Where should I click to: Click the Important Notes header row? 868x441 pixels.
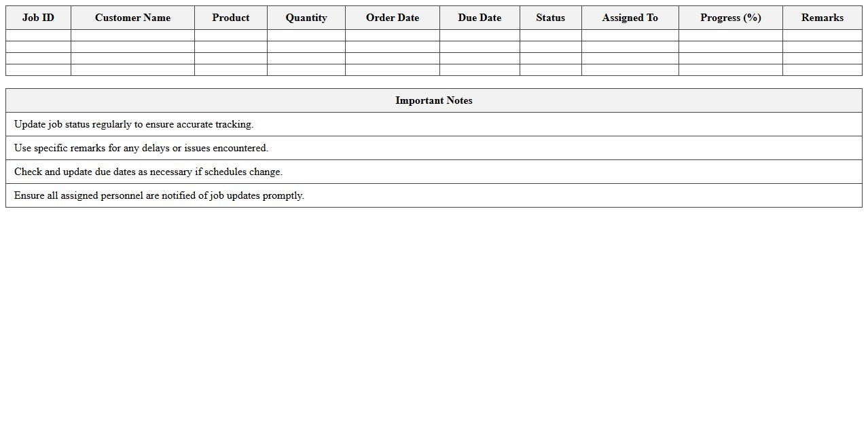(433, 100)
